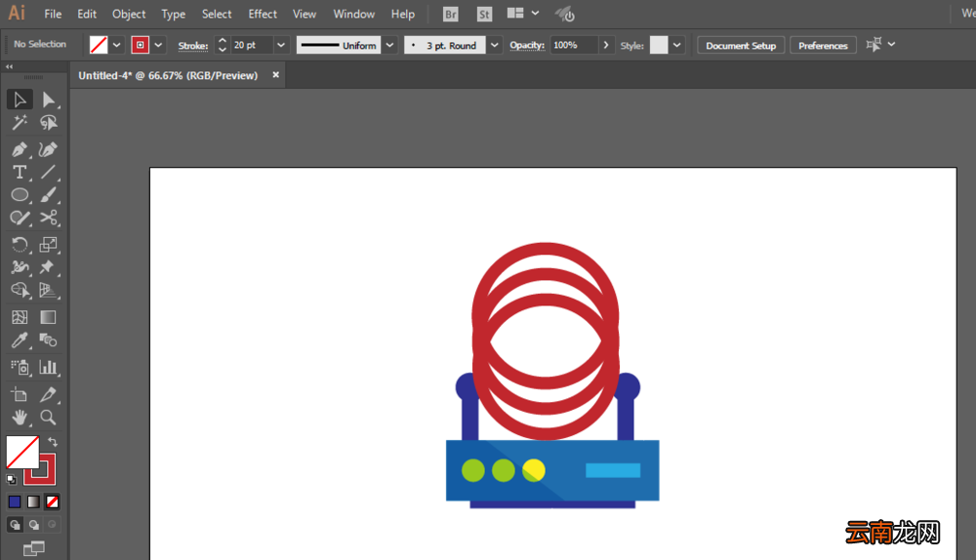Open Adobe Stock via St icon

click(484, 14)
